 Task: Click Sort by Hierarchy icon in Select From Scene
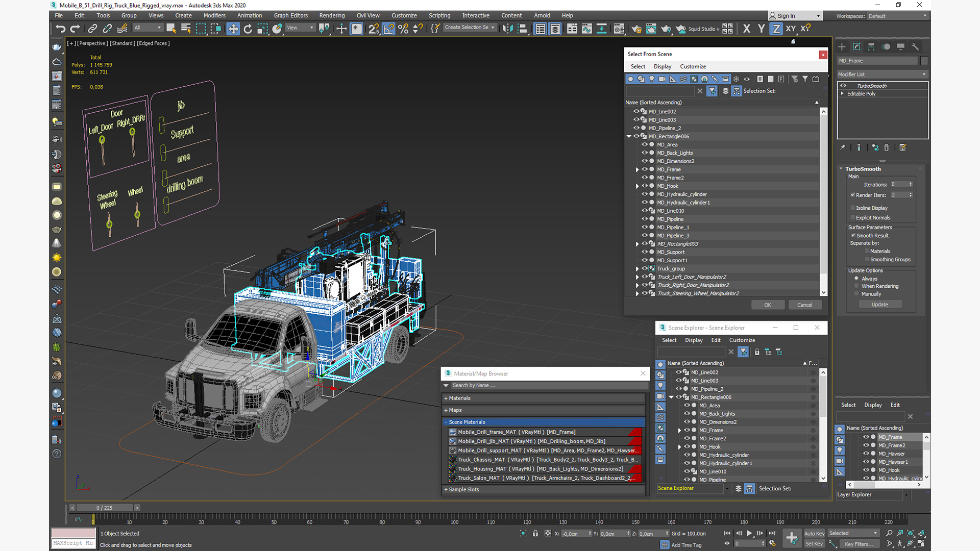pyautogui.click(x=737, y=91)
